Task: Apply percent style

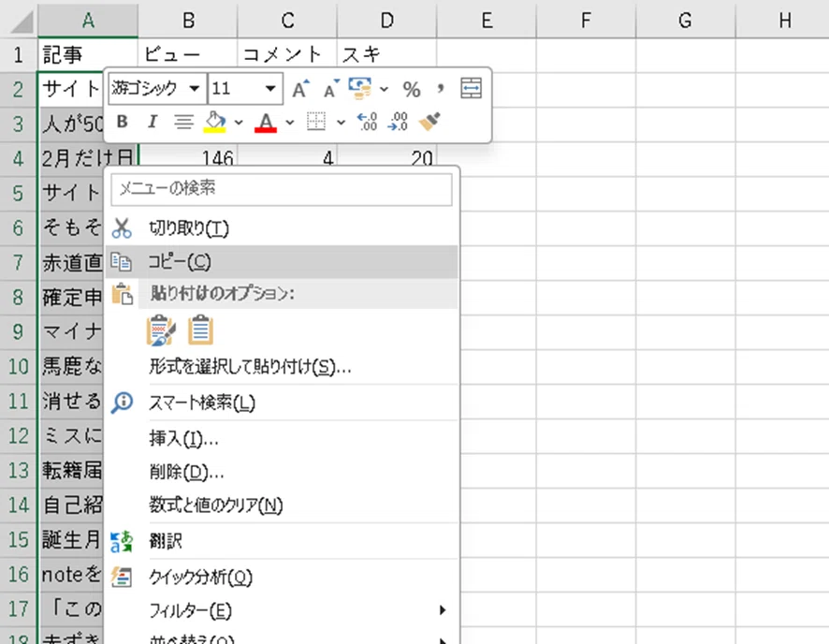Action: pyautogui.click(x=412, y=89)
